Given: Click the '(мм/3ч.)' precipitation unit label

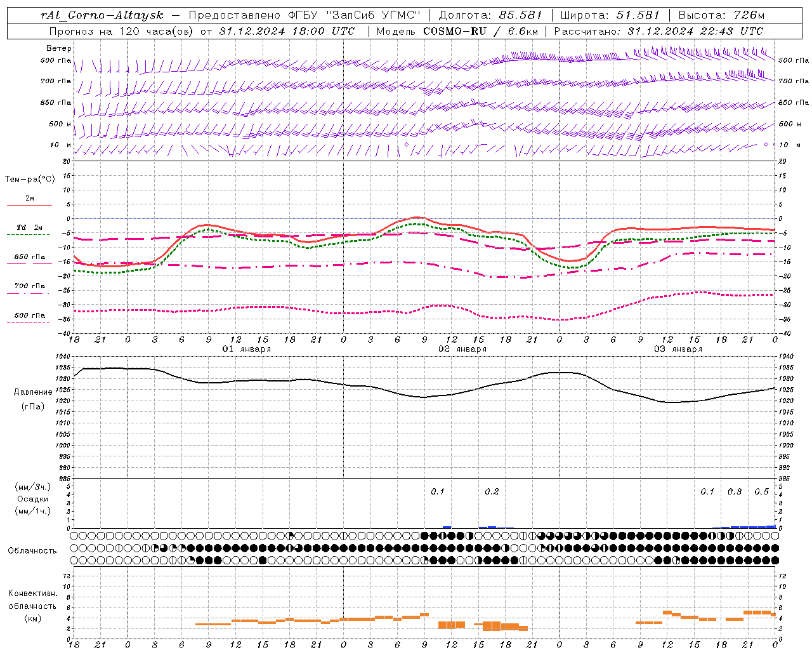Looking at the screenshot, I should (33, 487).
